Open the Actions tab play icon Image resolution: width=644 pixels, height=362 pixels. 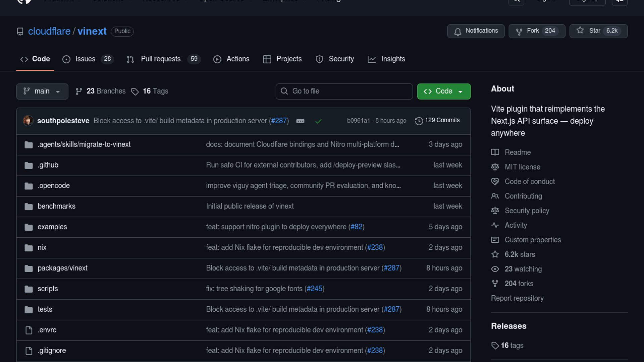217,59
